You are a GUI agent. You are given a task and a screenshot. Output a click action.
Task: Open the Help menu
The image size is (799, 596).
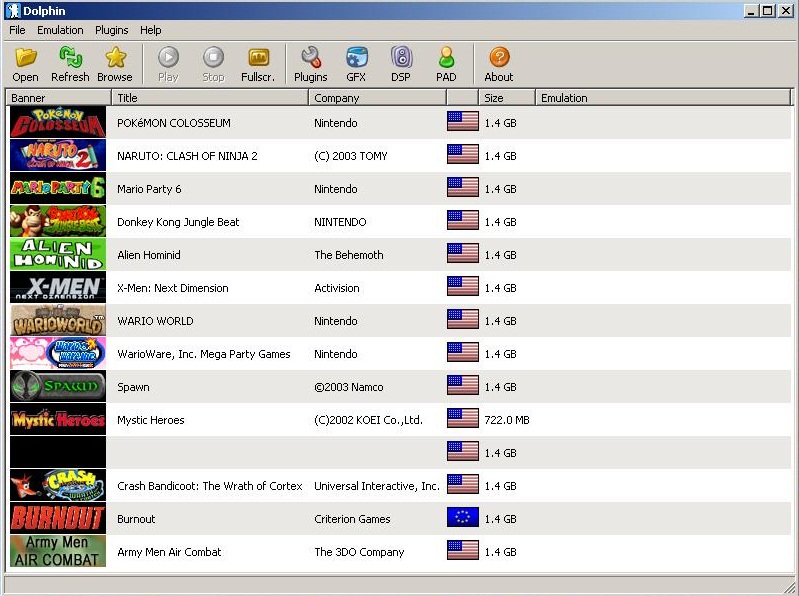[151, 30]
